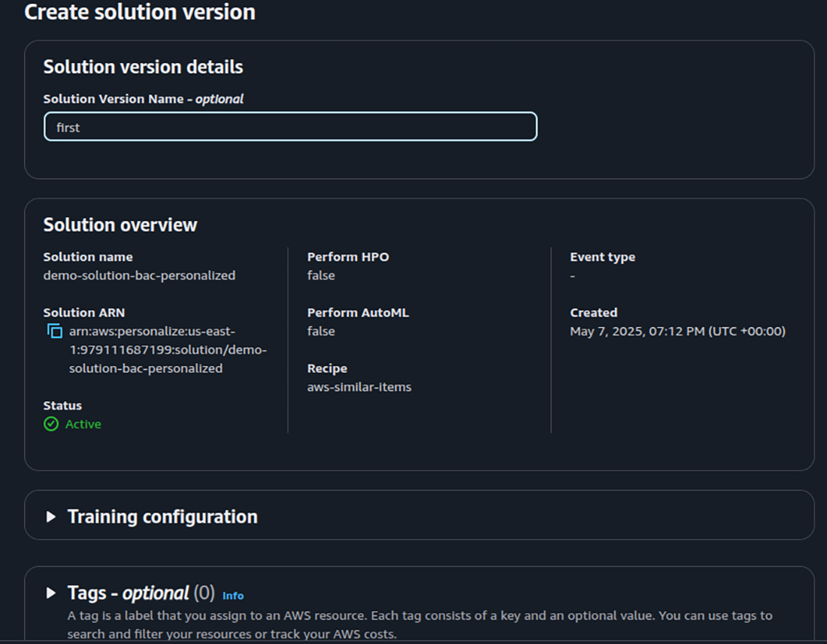The height and width of the screenshot is (644, 827).
Task: Copy the Solution ARN with the copy icon
Action: click(x=54, y=331)
